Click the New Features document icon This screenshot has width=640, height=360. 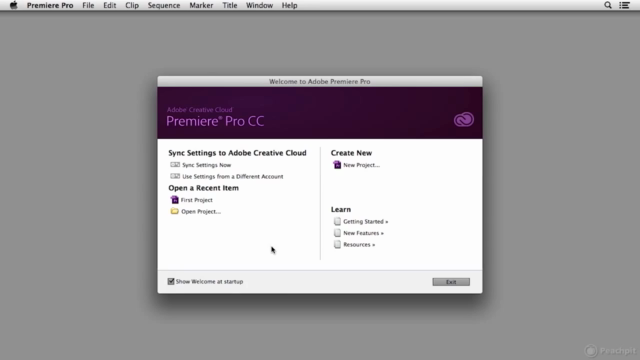tap(337, 233)
